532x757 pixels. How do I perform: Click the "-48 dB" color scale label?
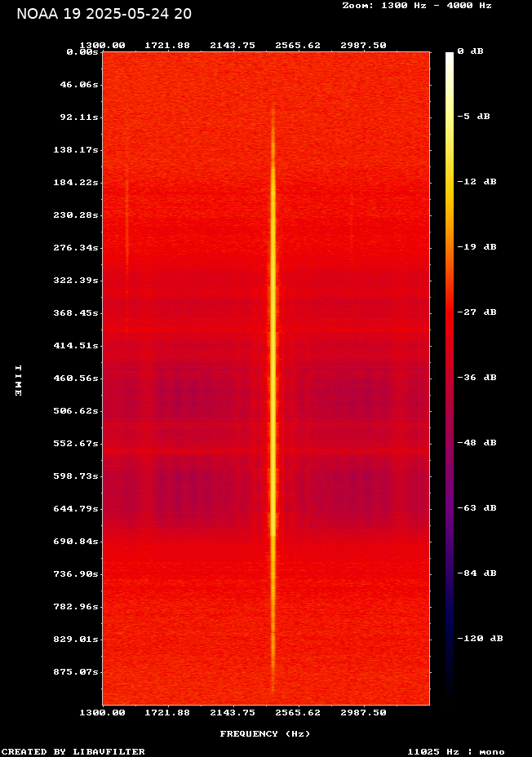pyautogui.click(x=477, y=443)
